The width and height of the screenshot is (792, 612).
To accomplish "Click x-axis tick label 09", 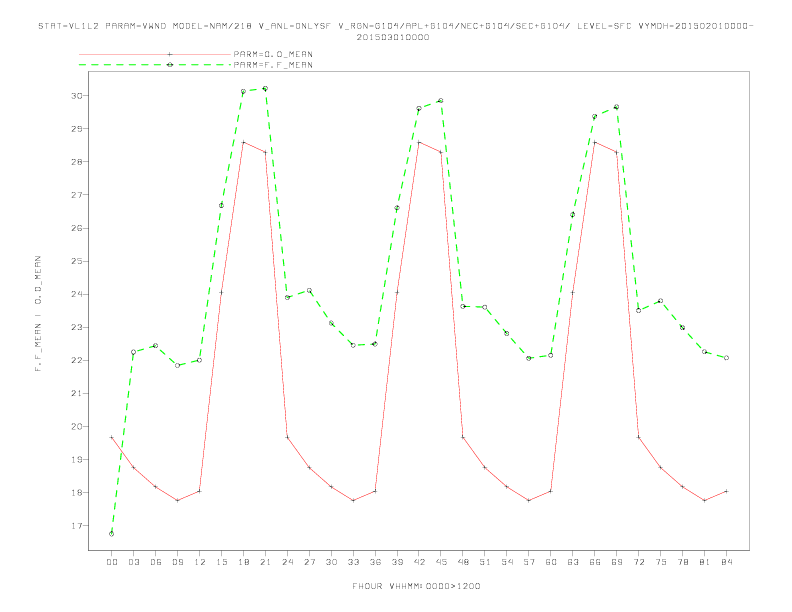I will [177, 562].
